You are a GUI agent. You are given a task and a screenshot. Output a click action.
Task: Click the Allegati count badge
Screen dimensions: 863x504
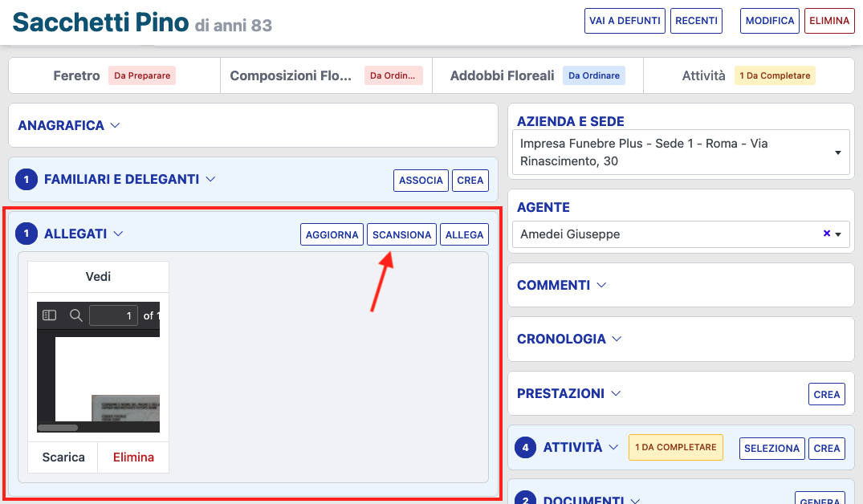point(26,234)
